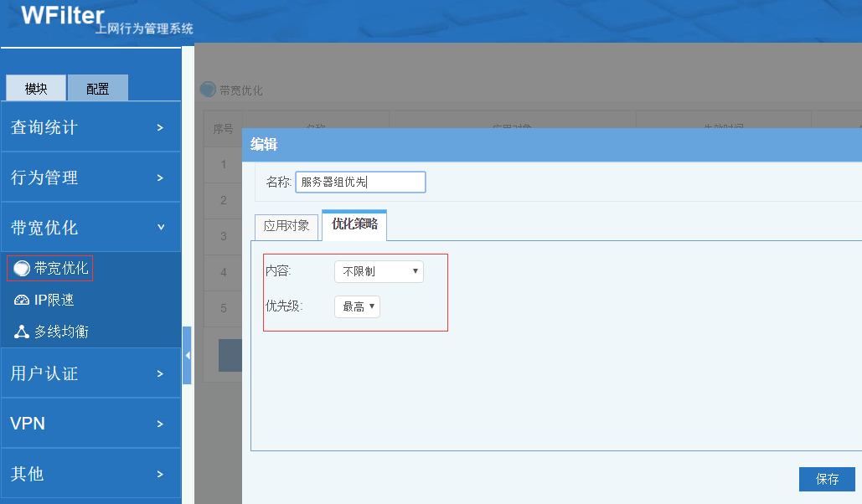Expand the 用户认证 menu section
Image resolution: width=862 pixels, height=504 pixels.
(x=90, y=373)
